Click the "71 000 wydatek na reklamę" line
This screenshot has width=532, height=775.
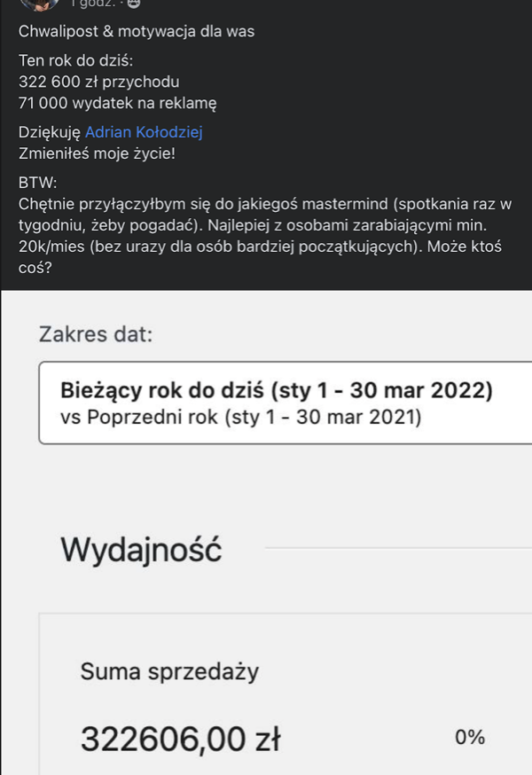click(118, 103)
